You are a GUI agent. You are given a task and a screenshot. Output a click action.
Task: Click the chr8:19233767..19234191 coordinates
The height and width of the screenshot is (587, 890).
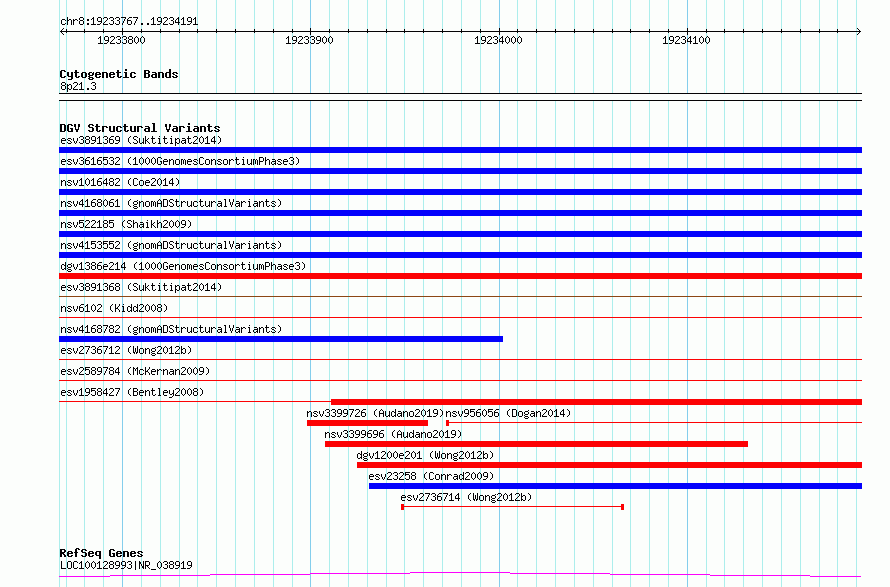pyautogui.click(x=129, y=22)
